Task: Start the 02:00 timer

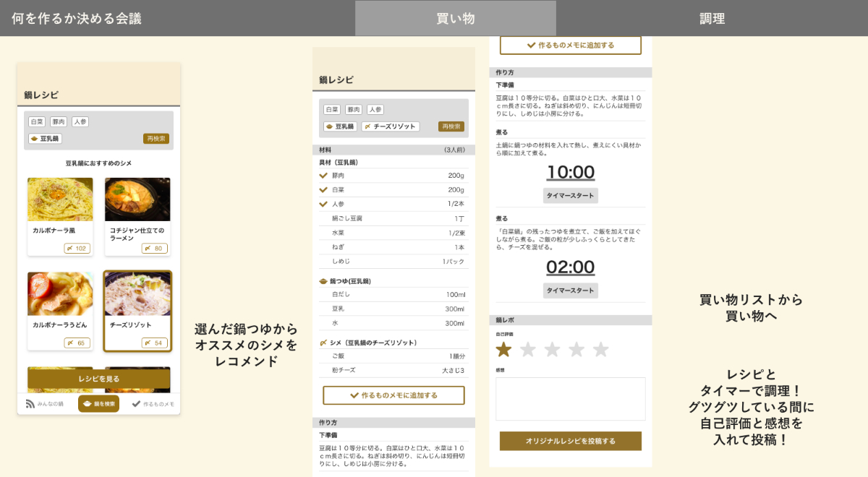Action: click(570, 291)
